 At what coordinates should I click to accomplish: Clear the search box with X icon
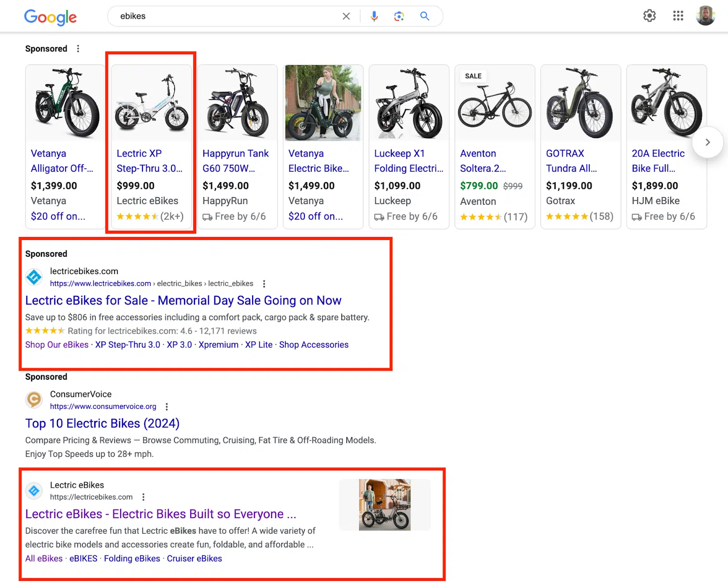[346, 16]
